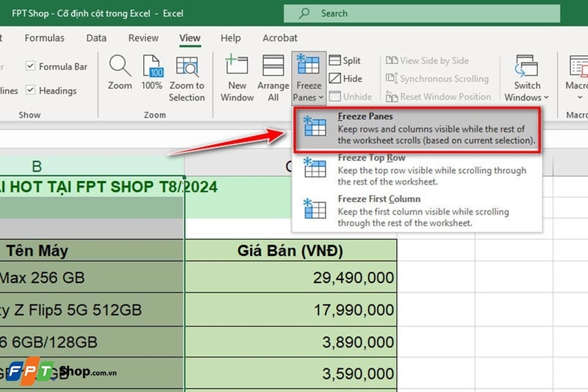Select the cell with 17,990,000
This screenshot has height=392, width=588.
coord(290,310)
